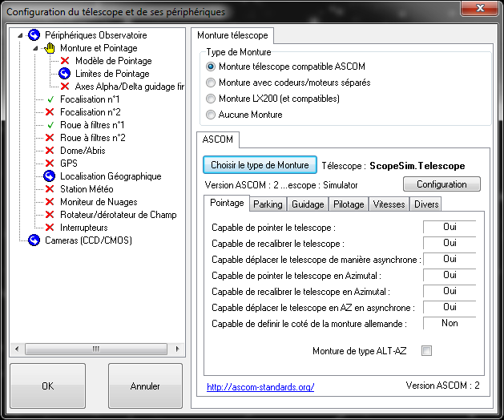The width and height of the screenshot is (504, 420).
Task: Open the Pilotage tab
Action: pos(349,204)
